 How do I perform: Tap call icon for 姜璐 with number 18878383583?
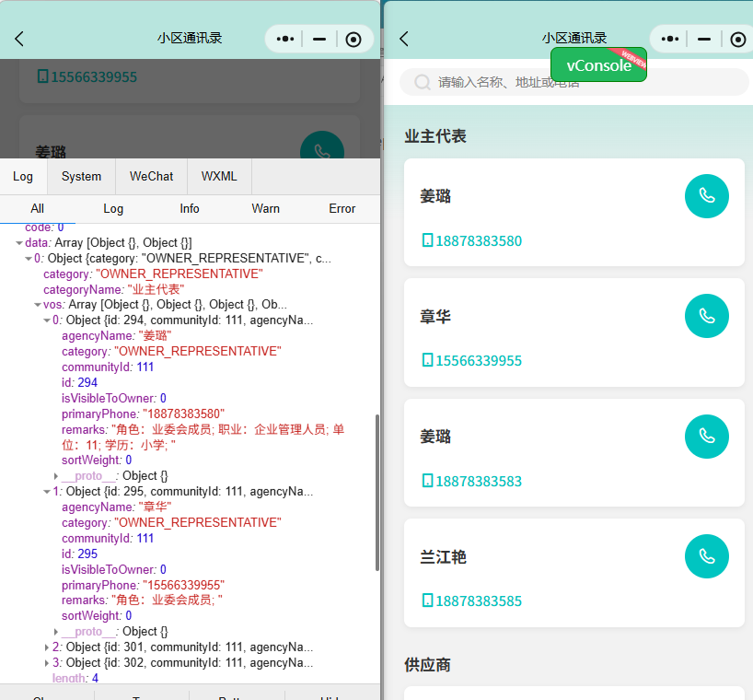[x=706, y=437]
